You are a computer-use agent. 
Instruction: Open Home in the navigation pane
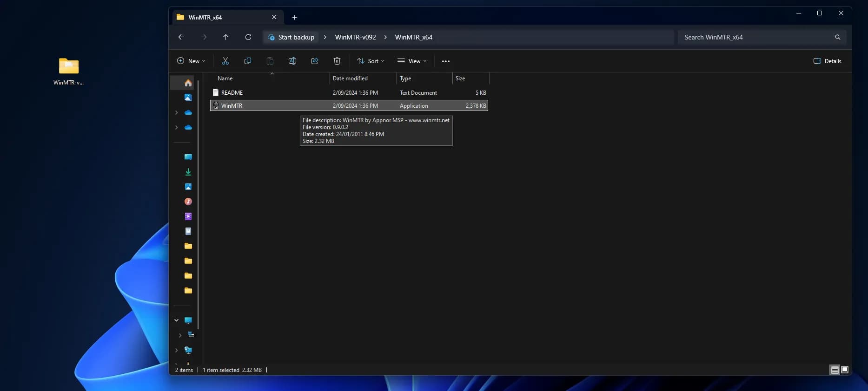(x=188, y=83)
